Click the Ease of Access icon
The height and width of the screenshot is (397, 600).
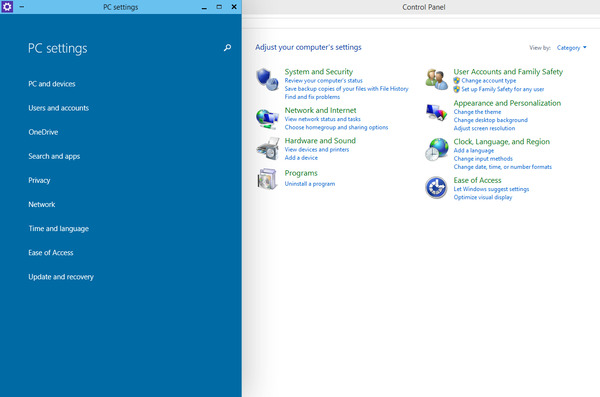[x=436, y=188]
